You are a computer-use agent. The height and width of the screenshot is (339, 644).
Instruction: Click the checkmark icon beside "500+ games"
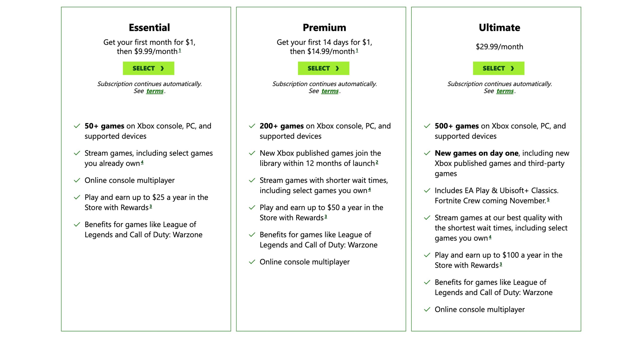(x=427, y=126)
